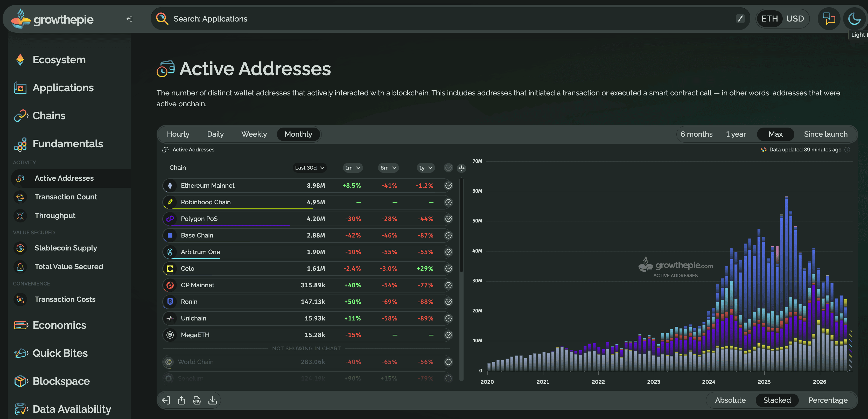Click the Arbitrum One chain icon
868x419 pixels.
click(x=170, y=252)
